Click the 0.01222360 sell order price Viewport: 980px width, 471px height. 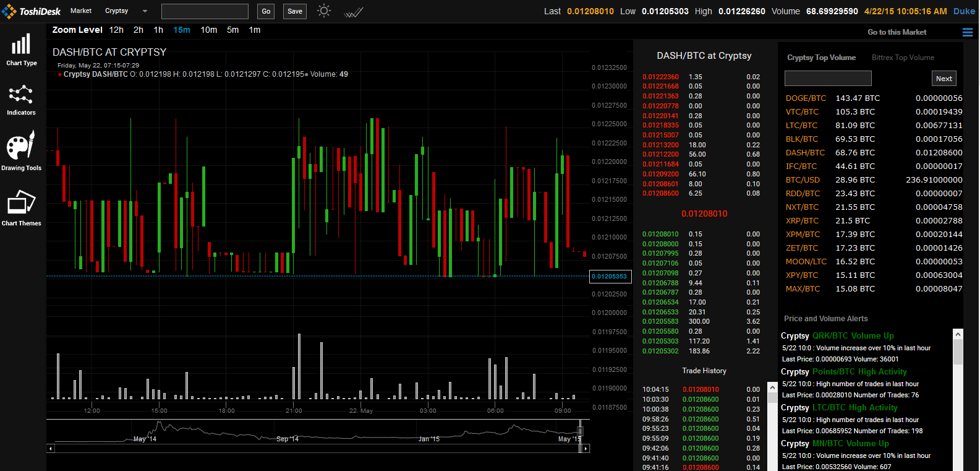click(x=660, y=77)
